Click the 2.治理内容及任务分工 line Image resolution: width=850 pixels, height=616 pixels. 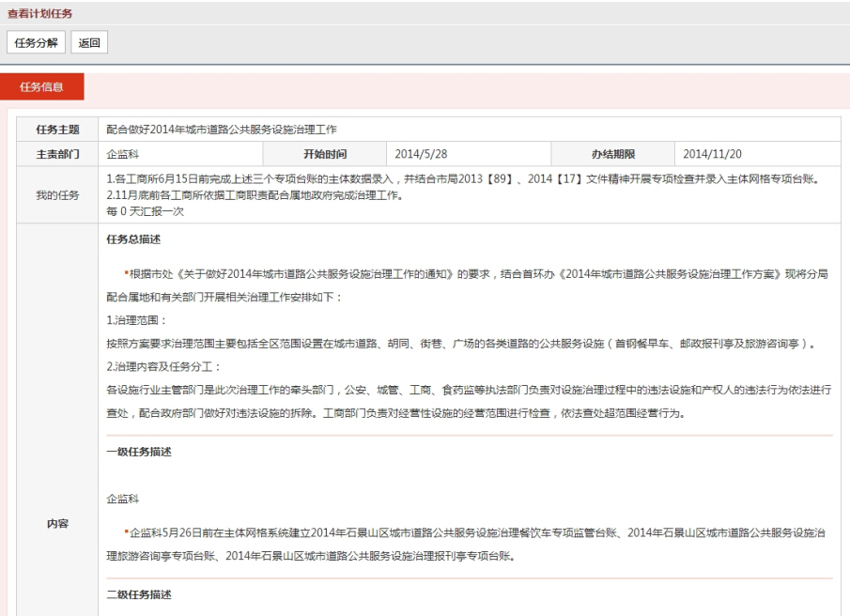pyautogui.click(x=163, y=367)
